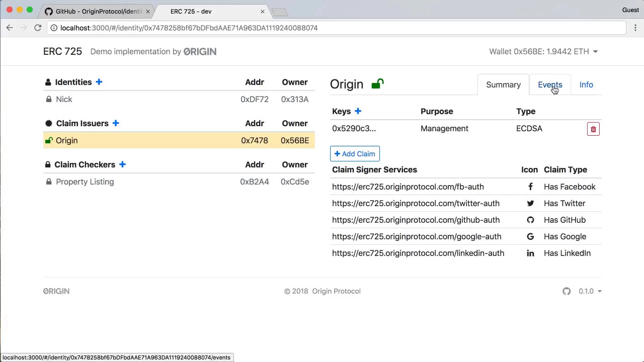Click the Has GitHub claim type
The image size is (644, 362).
565,220
